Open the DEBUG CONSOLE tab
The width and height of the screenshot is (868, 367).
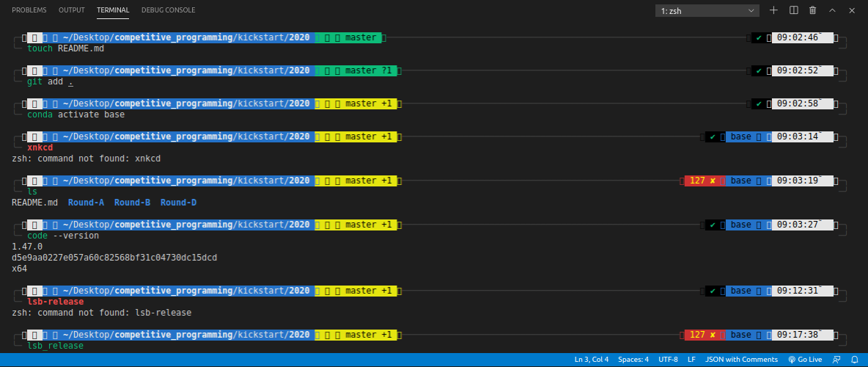pyautogui.click(x=169, y=10)
